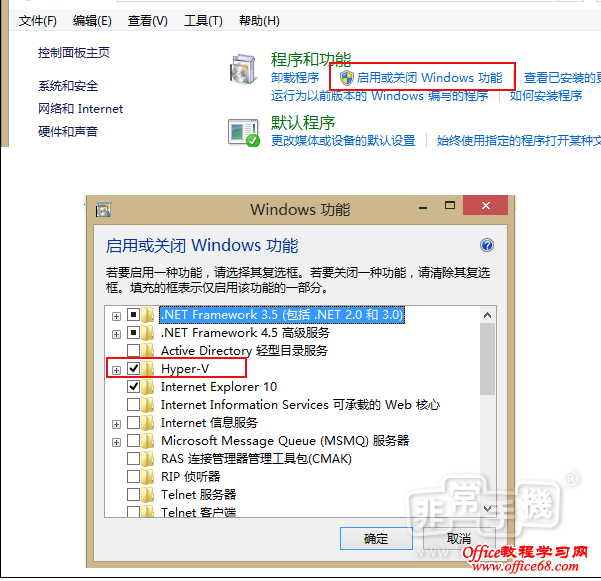Uncheck the Hyper-V checkbox
Image resolution: width=601 pixels, height=581 pixels.
coord(133,368)
